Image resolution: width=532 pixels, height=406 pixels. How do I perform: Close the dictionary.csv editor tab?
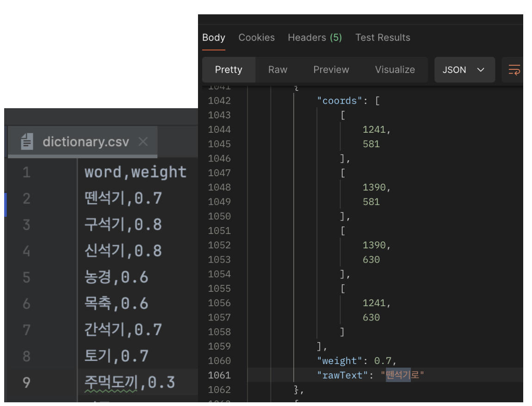tap(143, 141)
